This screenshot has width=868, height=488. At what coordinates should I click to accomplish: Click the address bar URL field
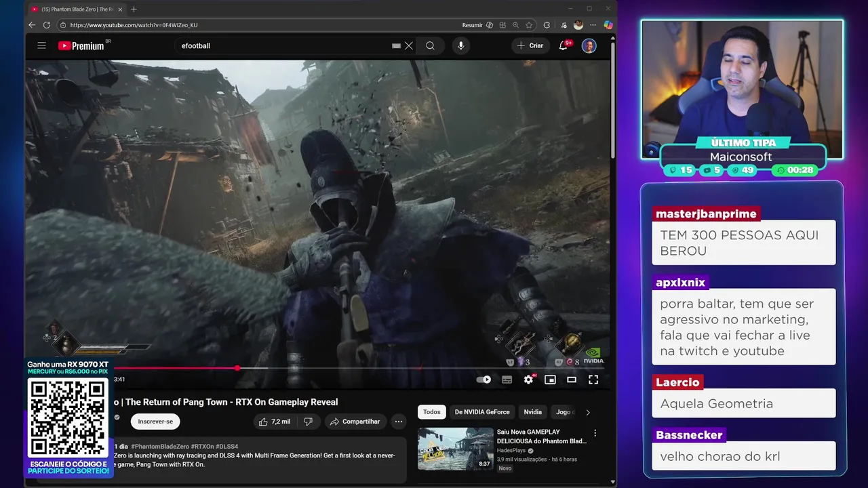click(258, 25)
